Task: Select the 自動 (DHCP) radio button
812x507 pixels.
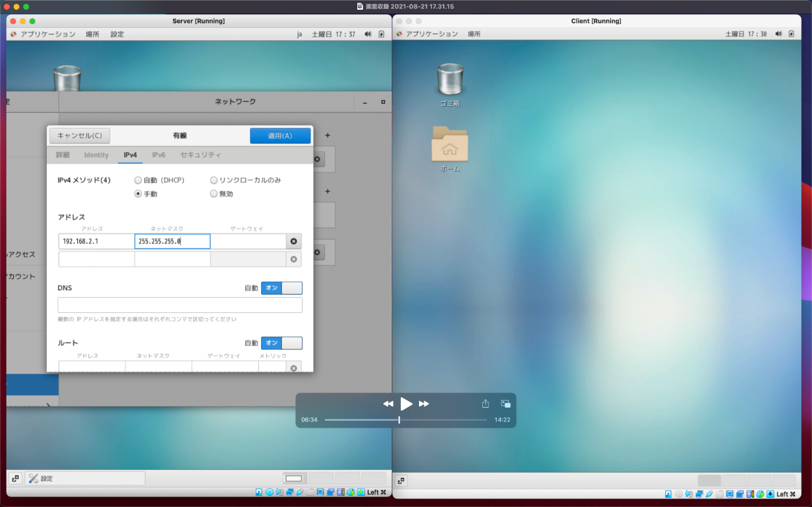Action: pyautogui.click(x=138, y=180)
